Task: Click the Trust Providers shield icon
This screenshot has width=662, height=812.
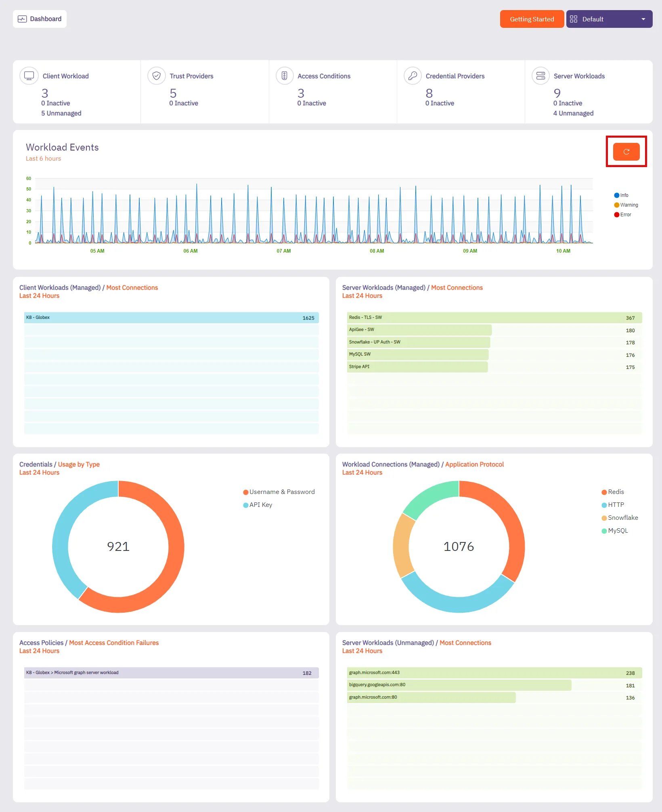Action: (157, 75)
